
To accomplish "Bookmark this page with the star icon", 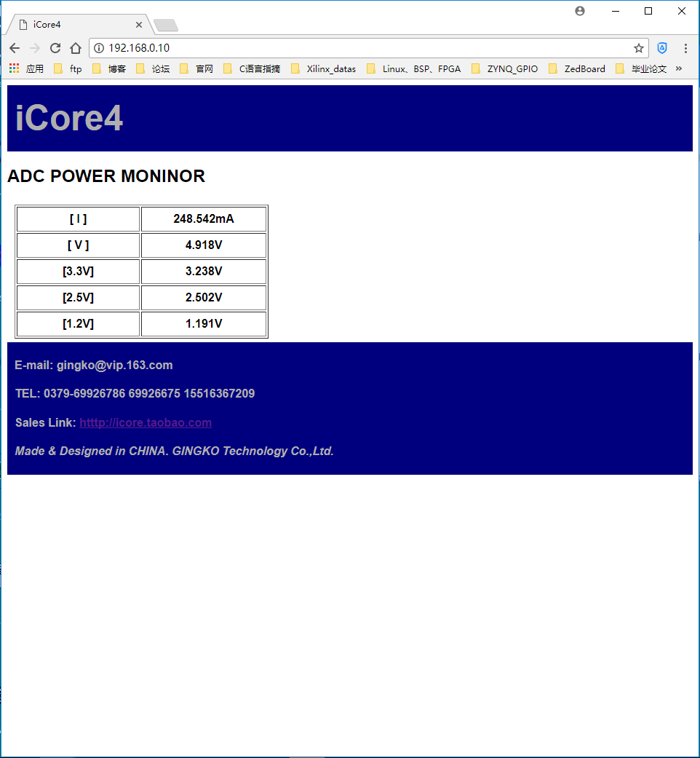I will click(x=638, y=48).
